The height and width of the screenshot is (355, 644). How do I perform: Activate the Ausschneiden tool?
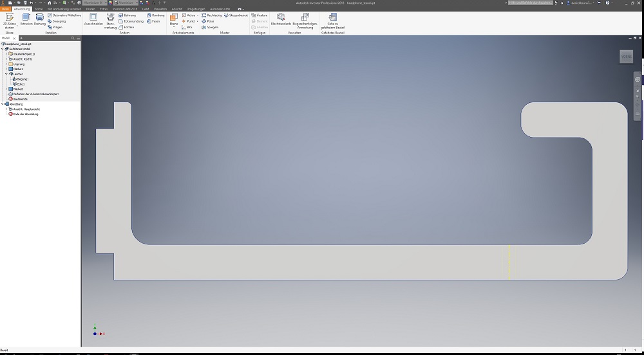93,19
